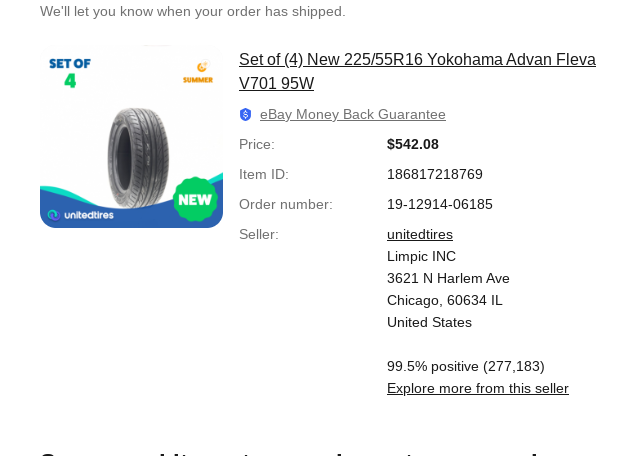Click the item ID number 186817218769
The image size is (640, 456).
coord(434,174)
